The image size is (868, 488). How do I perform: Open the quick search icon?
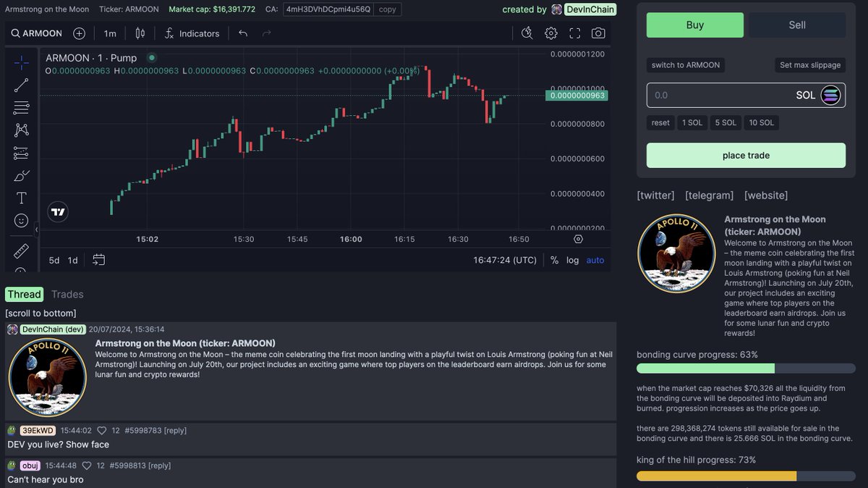point(527,33)
